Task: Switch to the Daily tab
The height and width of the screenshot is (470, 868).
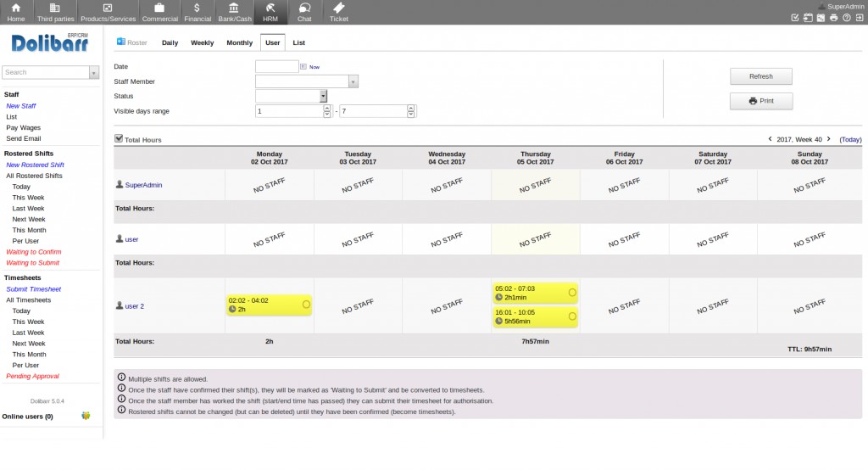Action: click(170, 42)
